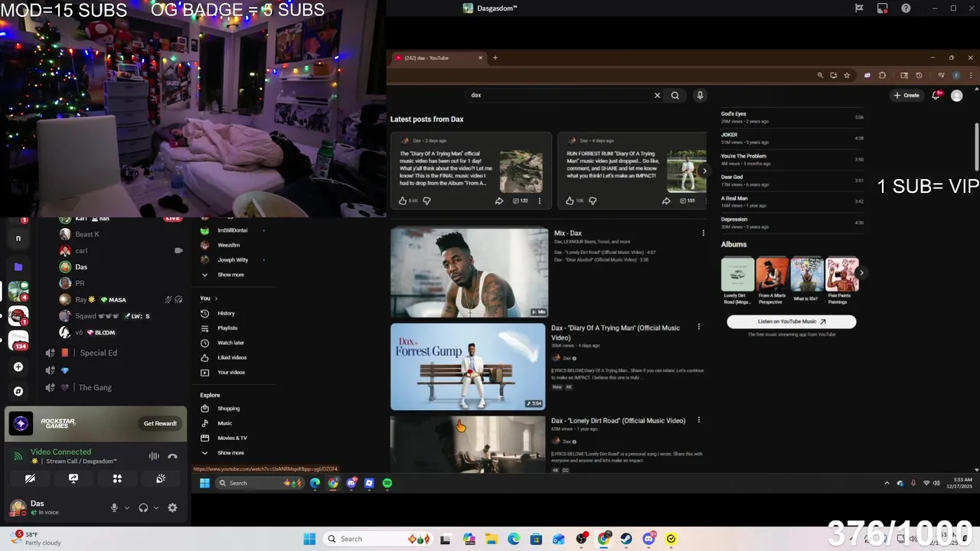Click the Create button on YouTube
The width and height of the screenshot is (980, 551).
click(906, 96)
